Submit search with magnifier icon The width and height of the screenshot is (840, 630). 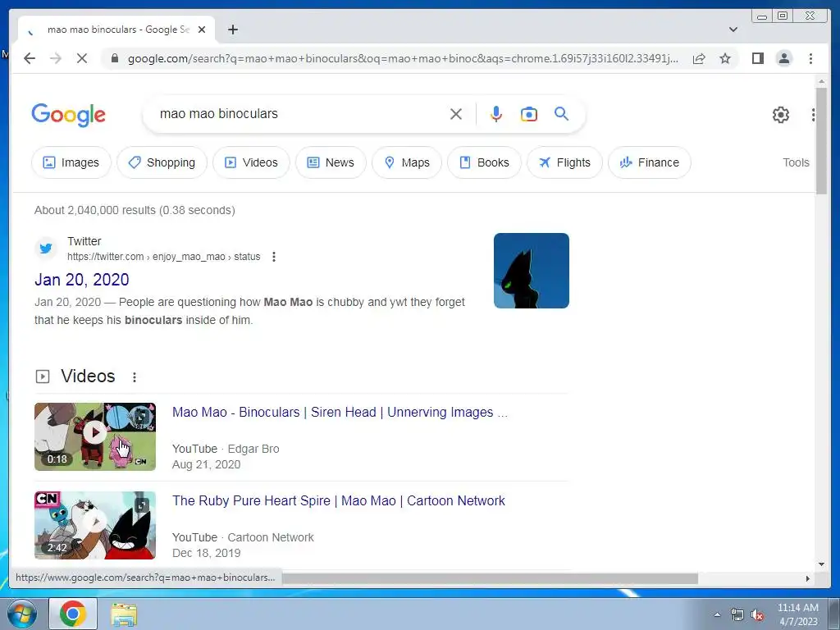pos(561,113)
